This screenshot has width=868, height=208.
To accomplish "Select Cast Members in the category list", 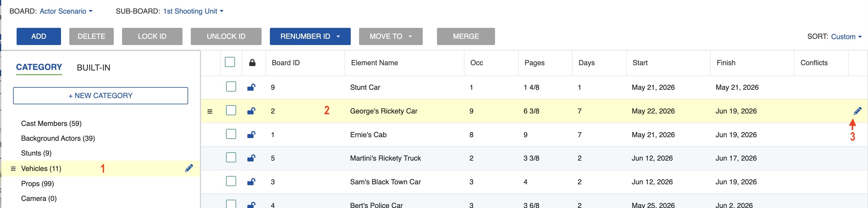I will tap(51, 123).
